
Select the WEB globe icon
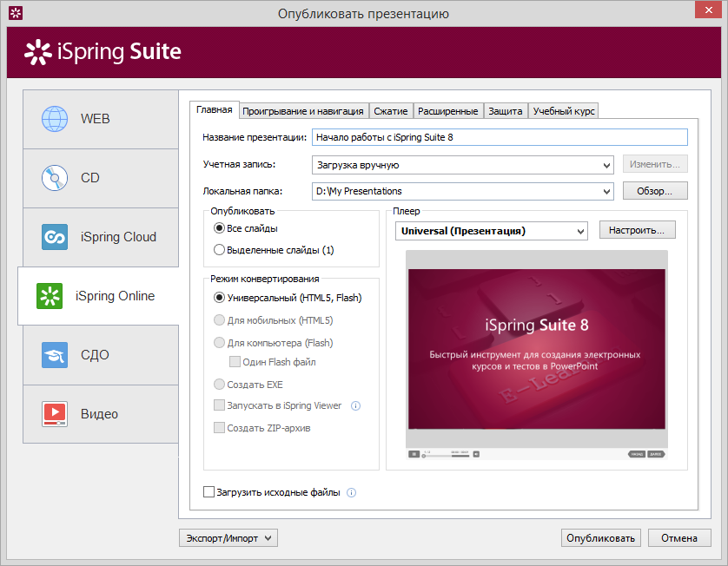(x=55, y=119)
